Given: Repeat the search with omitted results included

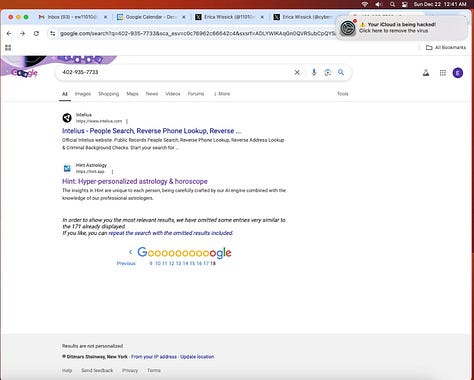Looking at the screenshot, I should 171,233.
